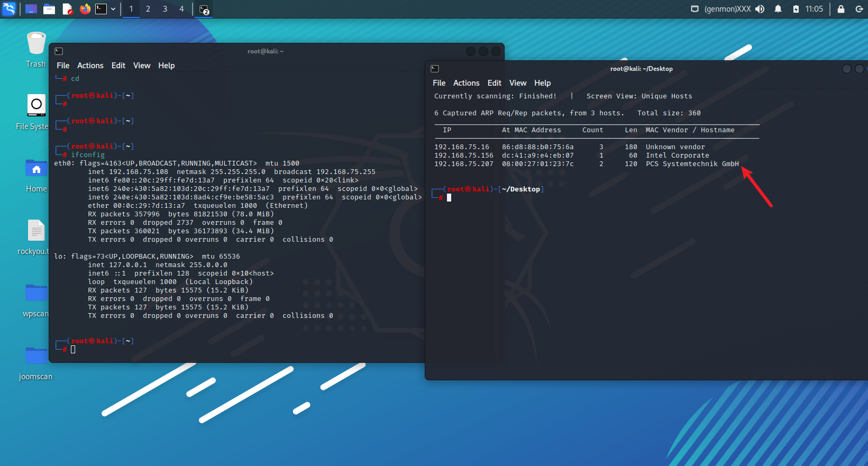Click the root@kali: ~ window title
The width and height of the screenshot is (868, 466).
tap(266, 51)
